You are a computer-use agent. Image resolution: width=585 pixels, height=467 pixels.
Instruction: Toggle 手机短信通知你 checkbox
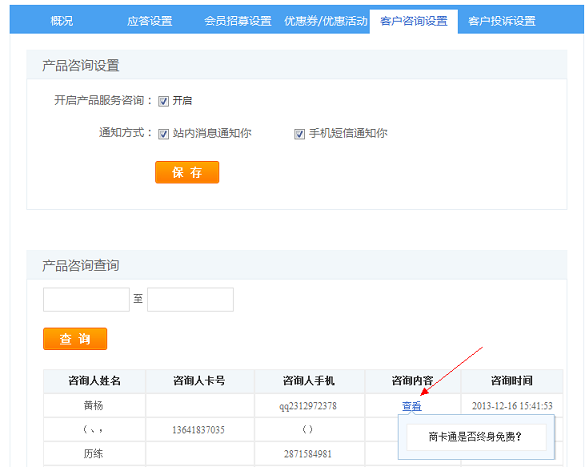point(299,134)
